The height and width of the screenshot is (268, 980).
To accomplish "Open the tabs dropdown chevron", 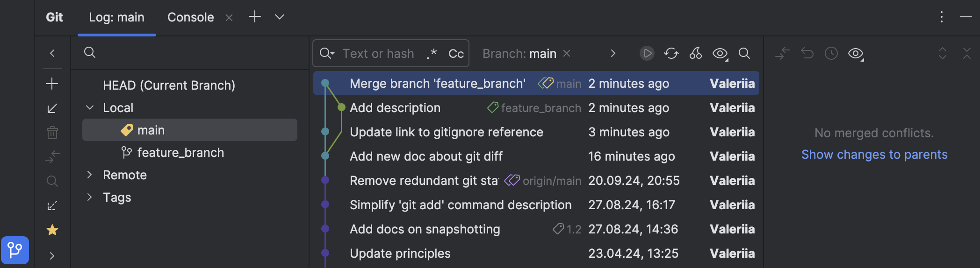I will pyautogui.click(x=280, y=17).
